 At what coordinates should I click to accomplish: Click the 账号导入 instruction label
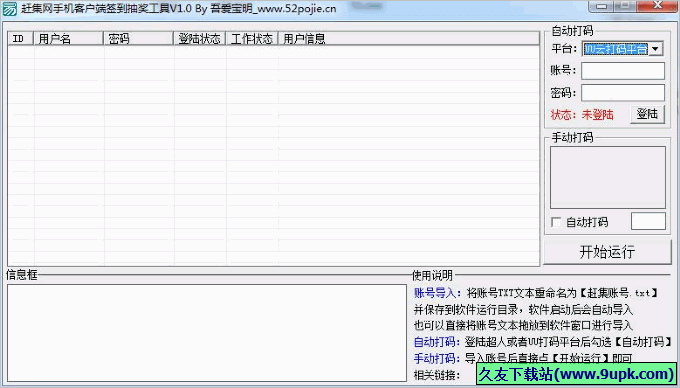pyautogui.click(x=437, y=293)
